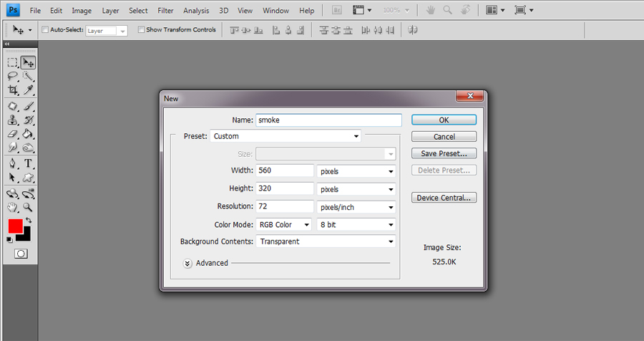644x341 pixels.
Task: Open the Image menu
Action: [82, 11]
